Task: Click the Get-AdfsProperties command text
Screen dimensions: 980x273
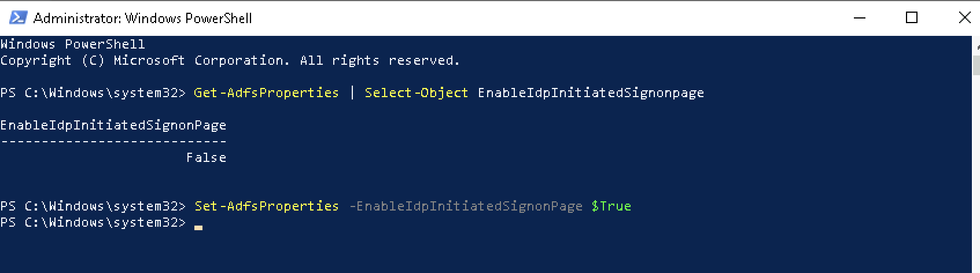Action: click(x=266, y=93)
